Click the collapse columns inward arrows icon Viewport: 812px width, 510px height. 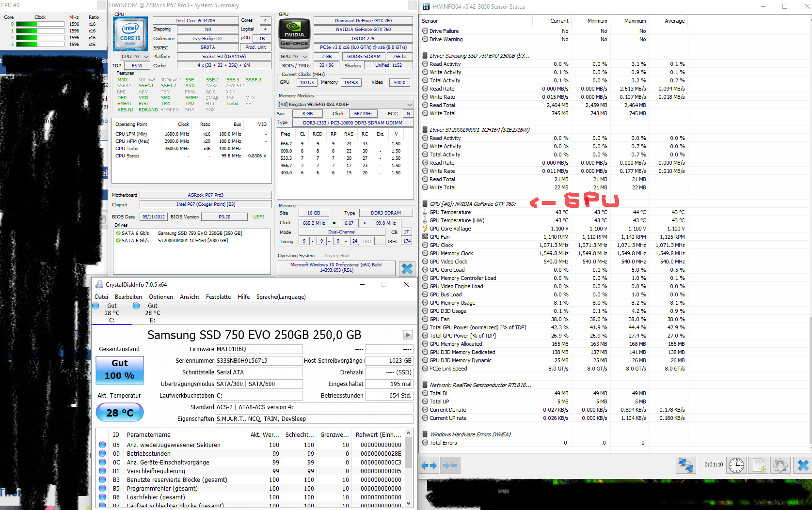click(x=450, y=465)
